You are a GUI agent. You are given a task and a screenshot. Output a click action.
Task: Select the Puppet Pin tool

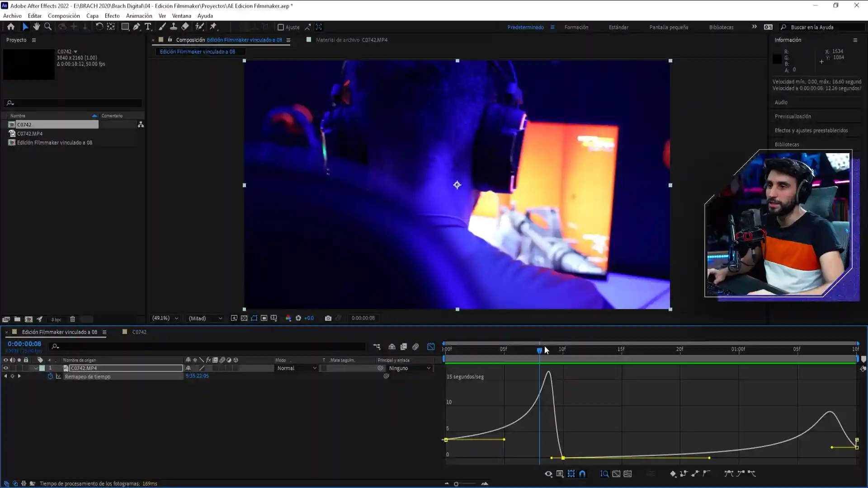pos(213,27)
